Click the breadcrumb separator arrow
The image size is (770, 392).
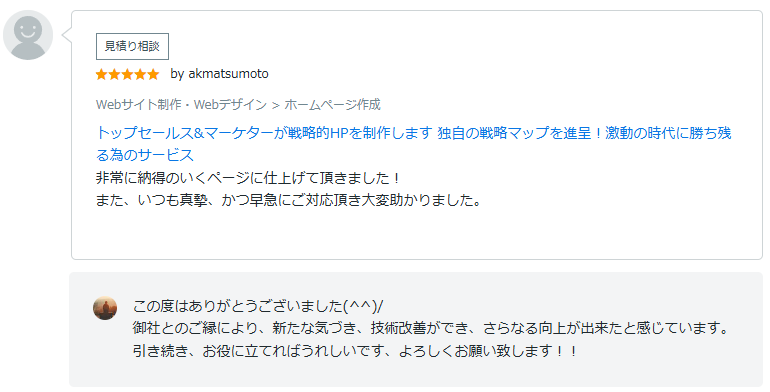point(275,105)
